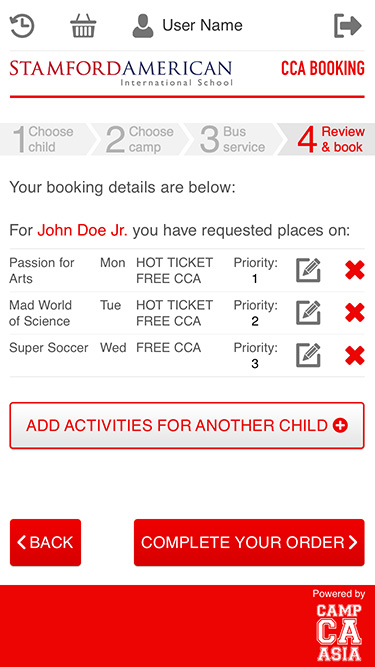Edit the Mad World of Science booking
375x667 pixels.
point(308,313)
